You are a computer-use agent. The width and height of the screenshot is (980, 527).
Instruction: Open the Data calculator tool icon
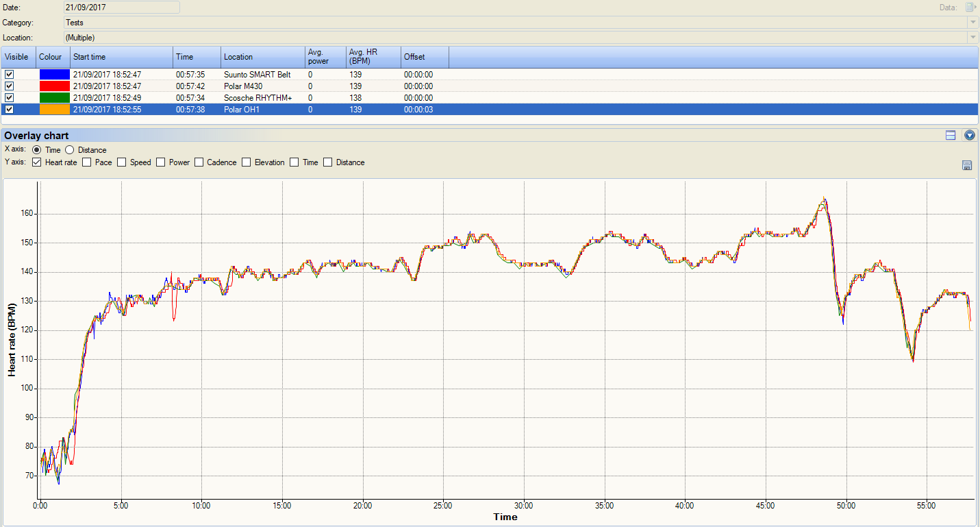click(968, 7)
